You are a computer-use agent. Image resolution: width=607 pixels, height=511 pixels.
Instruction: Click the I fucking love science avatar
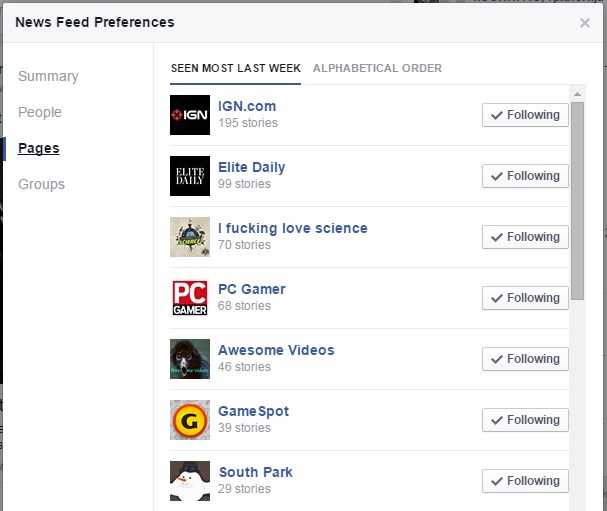point(190,237)
